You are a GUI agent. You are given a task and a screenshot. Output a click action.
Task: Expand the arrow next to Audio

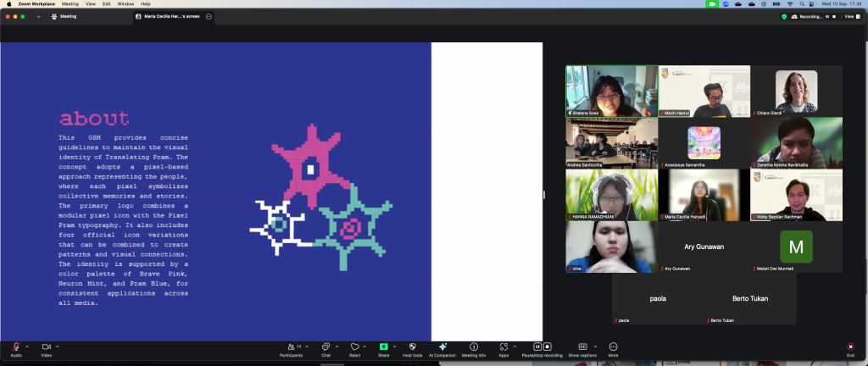[x=27, y=346]
